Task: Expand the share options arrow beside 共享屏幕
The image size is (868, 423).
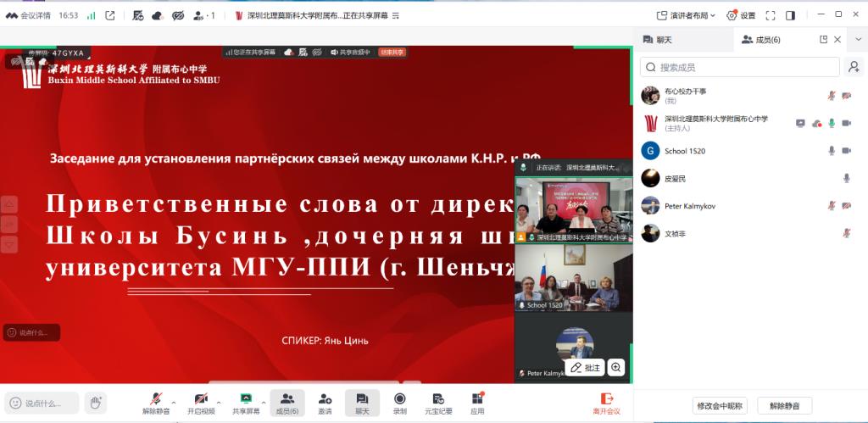Action: tap(264, 402)
